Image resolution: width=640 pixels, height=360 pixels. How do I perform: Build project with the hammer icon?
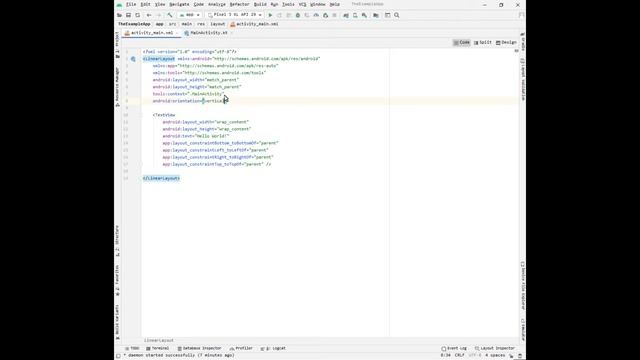(x=169, y=15)
